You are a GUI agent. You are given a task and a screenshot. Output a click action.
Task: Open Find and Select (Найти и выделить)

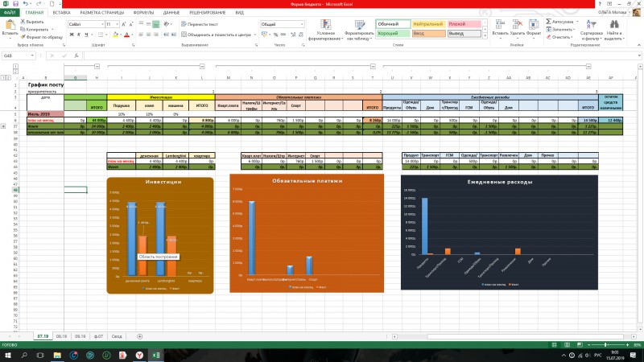point(614,30)
